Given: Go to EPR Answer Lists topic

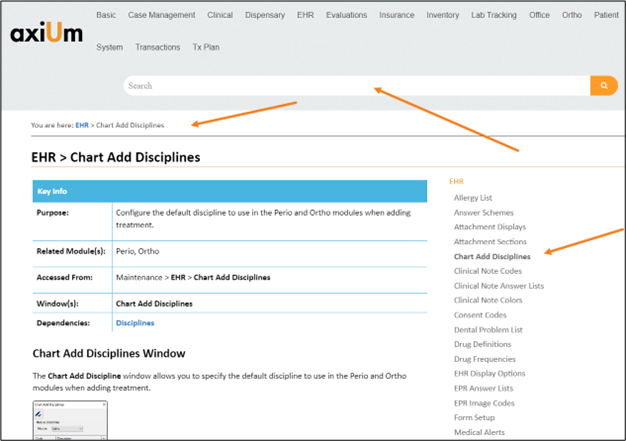Looking at the screenshot, I should [x=483, y=388].
